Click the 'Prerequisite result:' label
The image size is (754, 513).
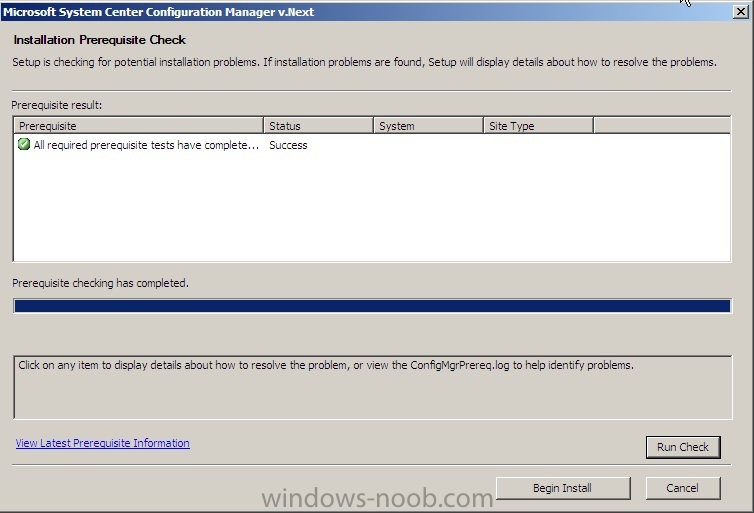coord(57,105)
